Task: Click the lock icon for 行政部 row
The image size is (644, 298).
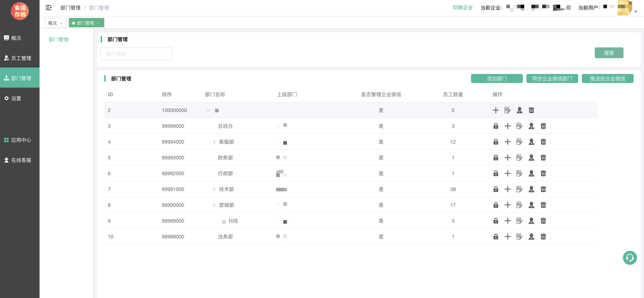Action: pyautogui.click(x=495, y=173)
